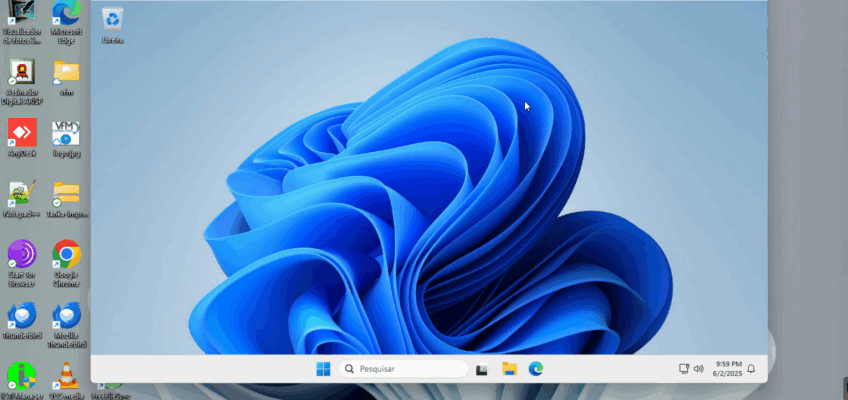Launch Start Tor Browser shortcut
The width and height of the screenshot is (848, 400).
22,263
